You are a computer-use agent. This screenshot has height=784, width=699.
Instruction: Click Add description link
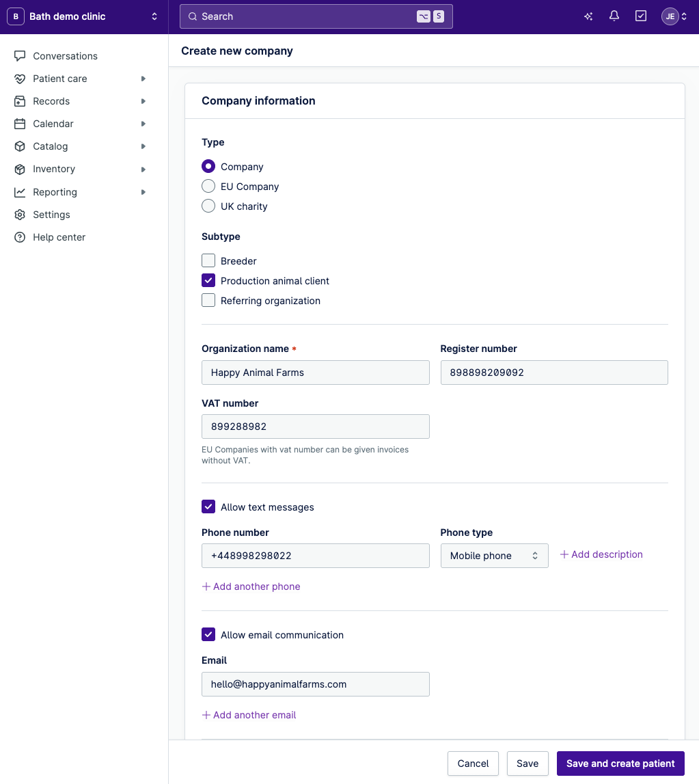[601, 554]
